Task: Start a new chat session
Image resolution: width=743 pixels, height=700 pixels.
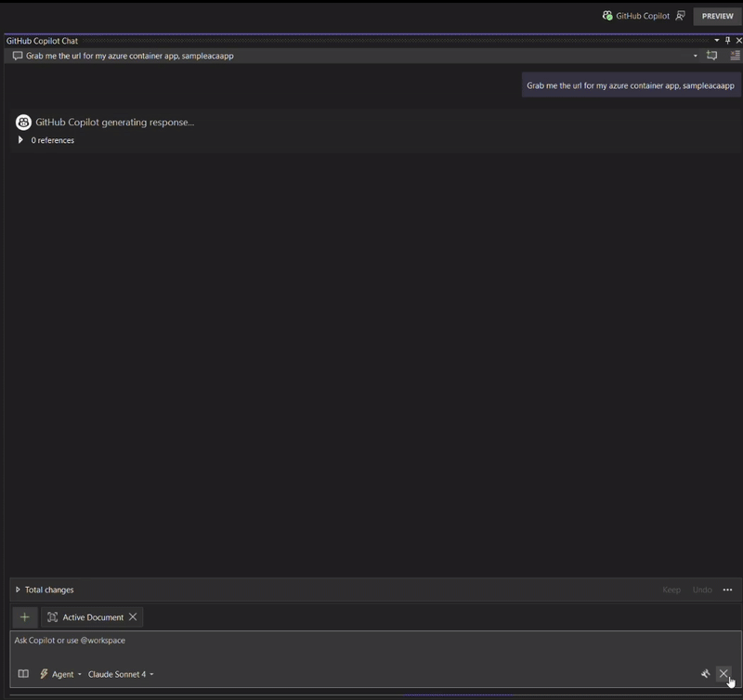Action: [x=712, y=55]
